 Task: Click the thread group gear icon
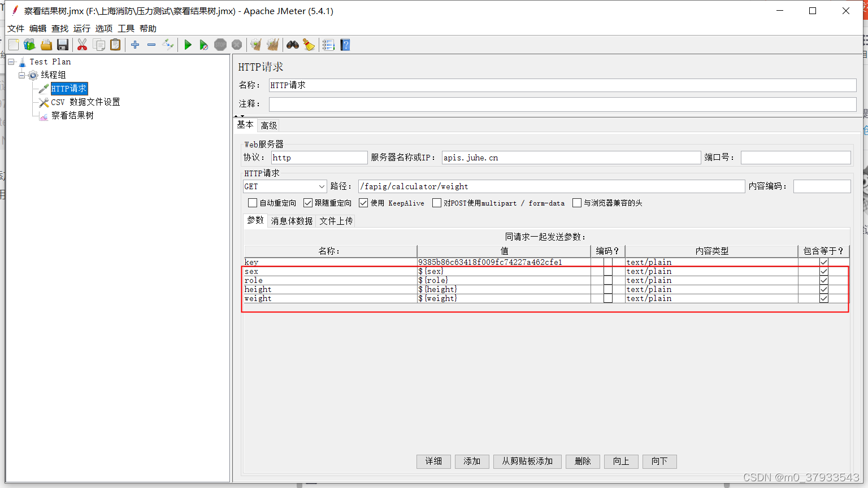[x=33, y=75]
